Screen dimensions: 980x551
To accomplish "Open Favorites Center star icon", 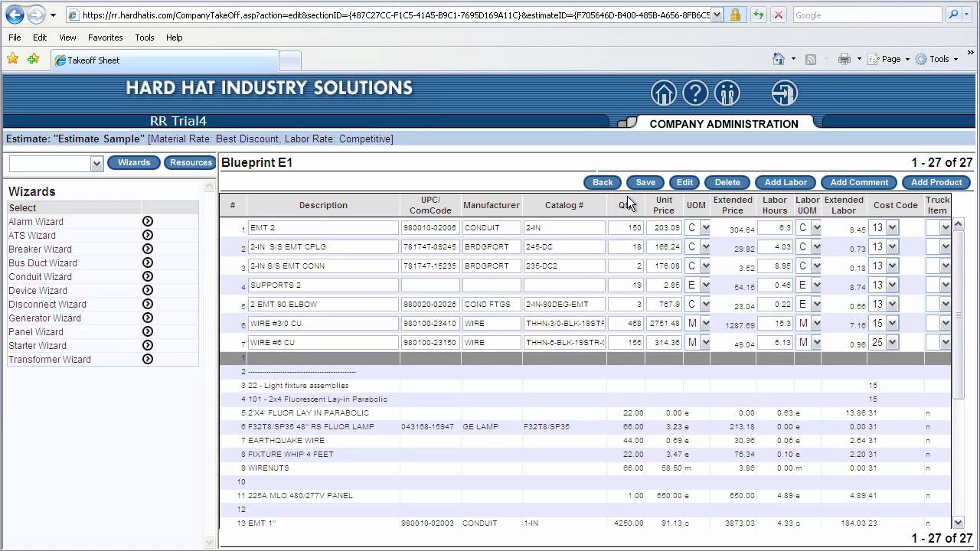I will tap(13, 59).
